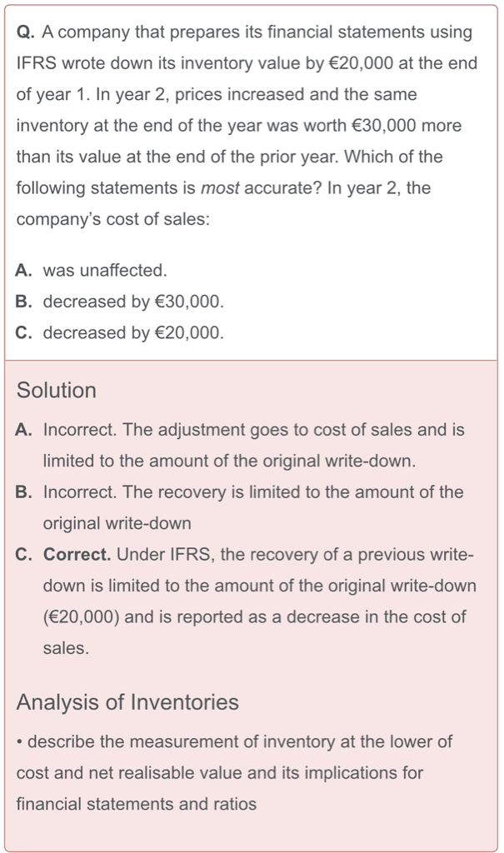The image size is (504, 853).
Task: Select answer option 'was unaffected.'
Action: tap(105, 271)
